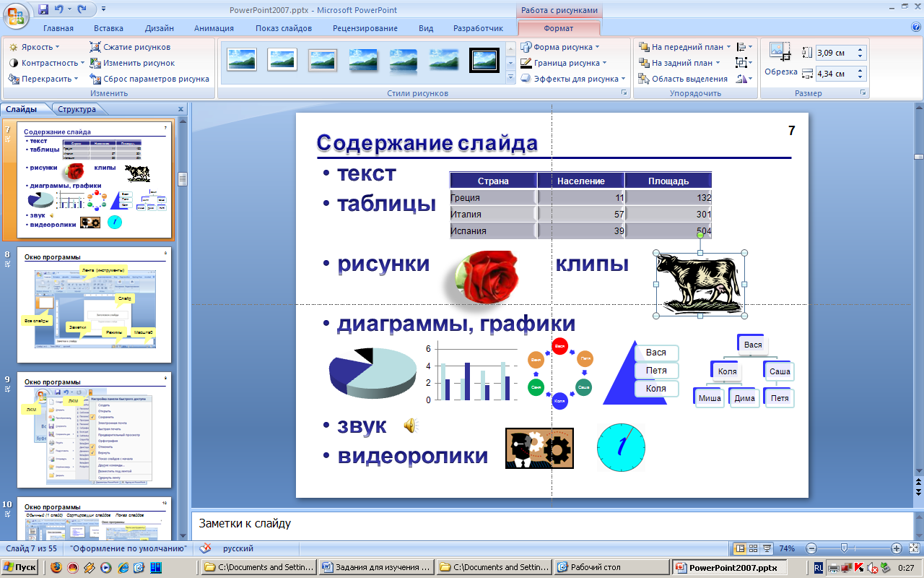924x578 pixels.
Task: Expand the picture styles gallery
Action: pyautogui.click(x=510, y=79)
